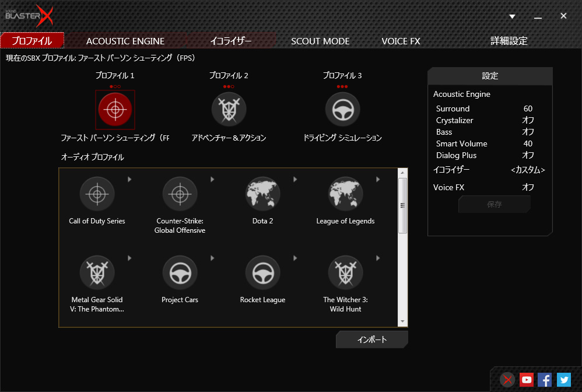Expand arrow next to Call of Duty Series

click(129, 179)
